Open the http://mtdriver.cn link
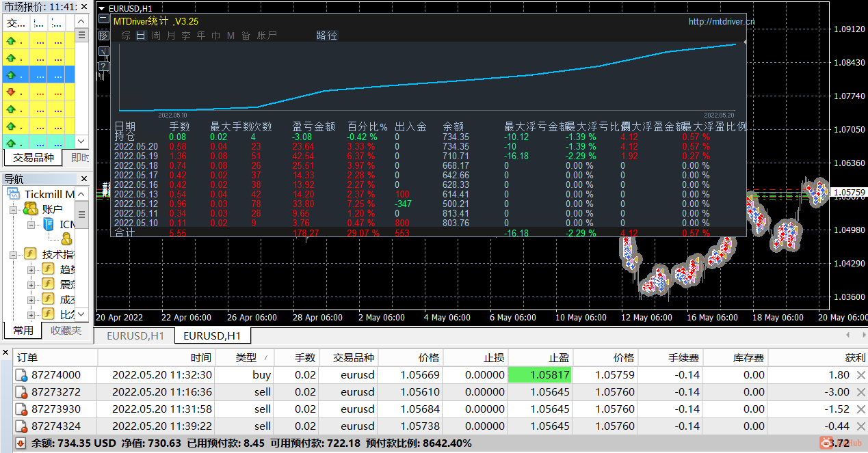 pos(722,22)
